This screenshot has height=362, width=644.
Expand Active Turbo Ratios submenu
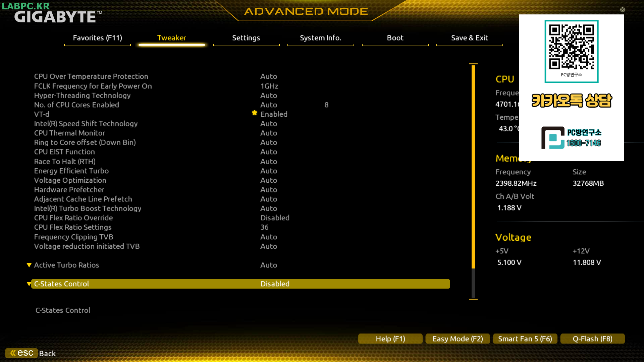66,265
